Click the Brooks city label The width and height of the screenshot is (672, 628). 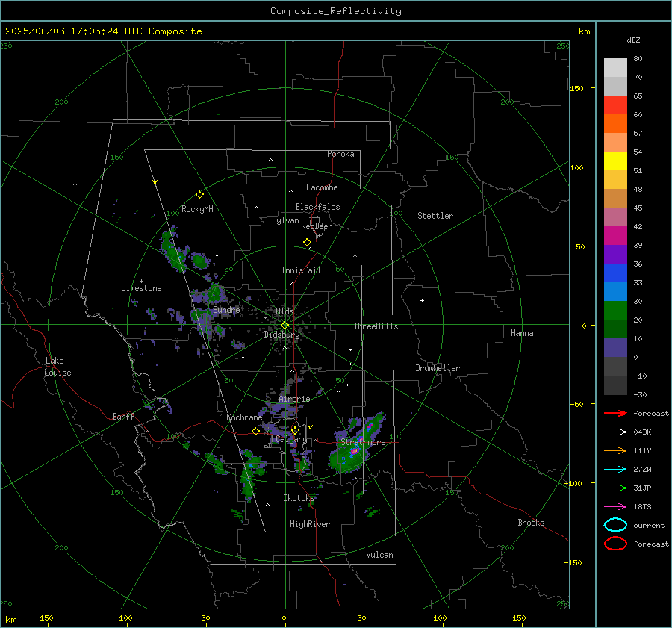(531, 523)
